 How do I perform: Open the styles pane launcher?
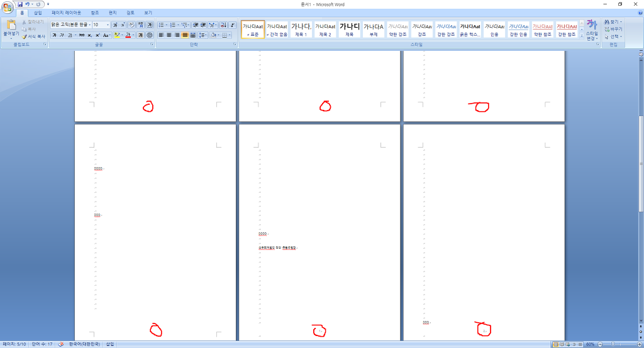point(597,45)
